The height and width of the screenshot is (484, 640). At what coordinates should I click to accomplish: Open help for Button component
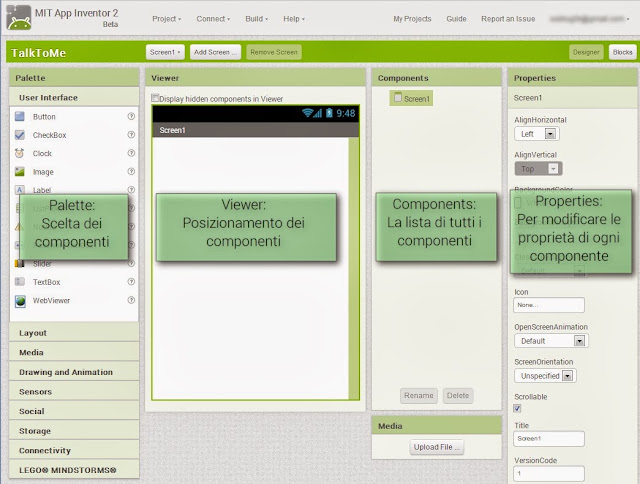(x=131, y=116)
